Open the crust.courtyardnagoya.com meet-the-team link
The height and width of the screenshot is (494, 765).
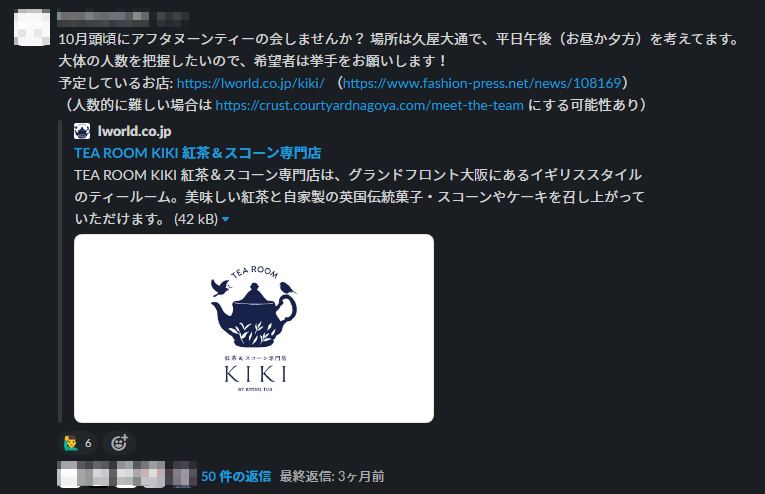point(369,105)
